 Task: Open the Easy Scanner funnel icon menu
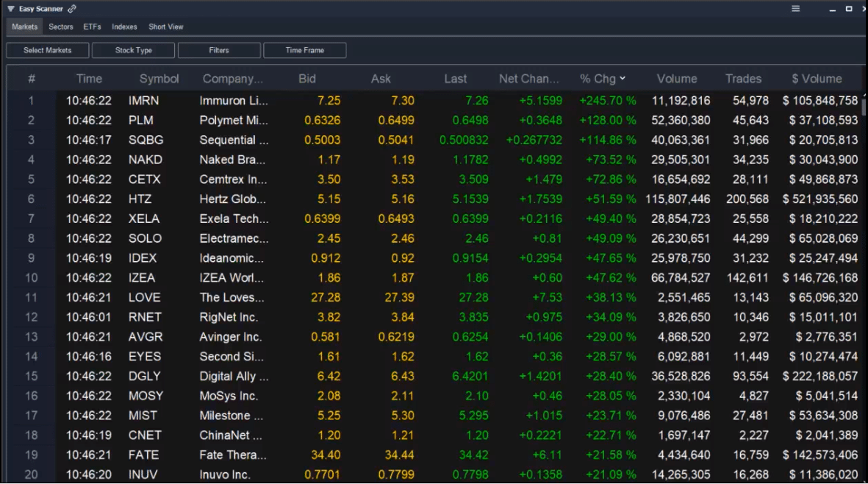10,9
